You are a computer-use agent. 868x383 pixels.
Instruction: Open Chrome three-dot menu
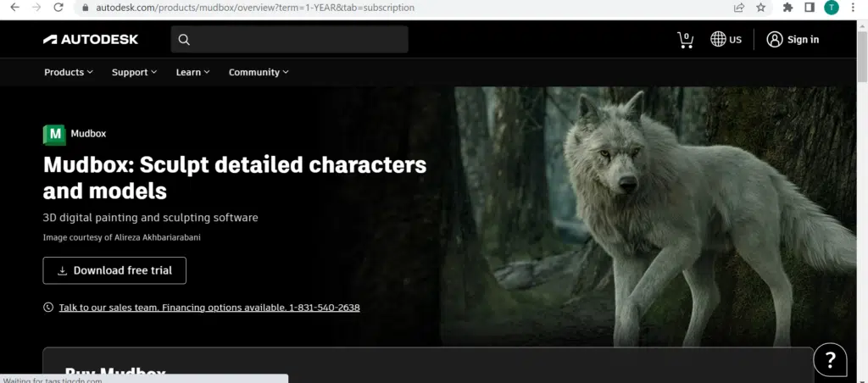click(853, 7)
